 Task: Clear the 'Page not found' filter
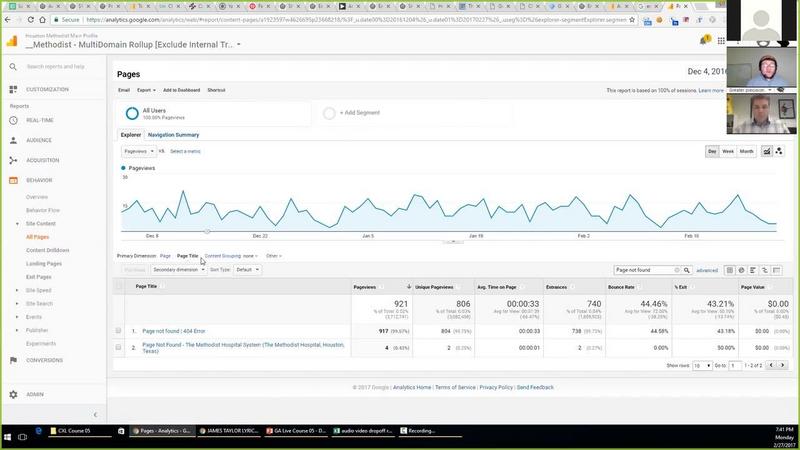(x=677, y=270)
